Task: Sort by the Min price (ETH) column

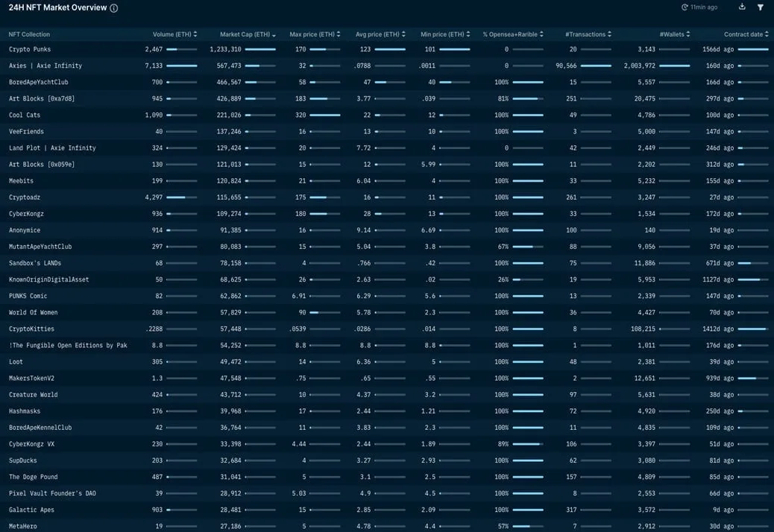Action: 445,34
